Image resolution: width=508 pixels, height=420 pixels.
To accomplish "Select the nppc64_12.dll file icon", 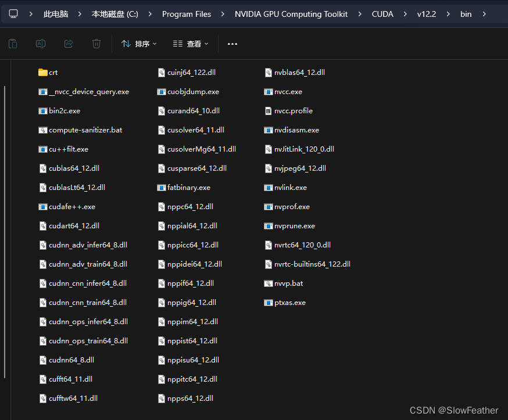I will tap(162, 207).
